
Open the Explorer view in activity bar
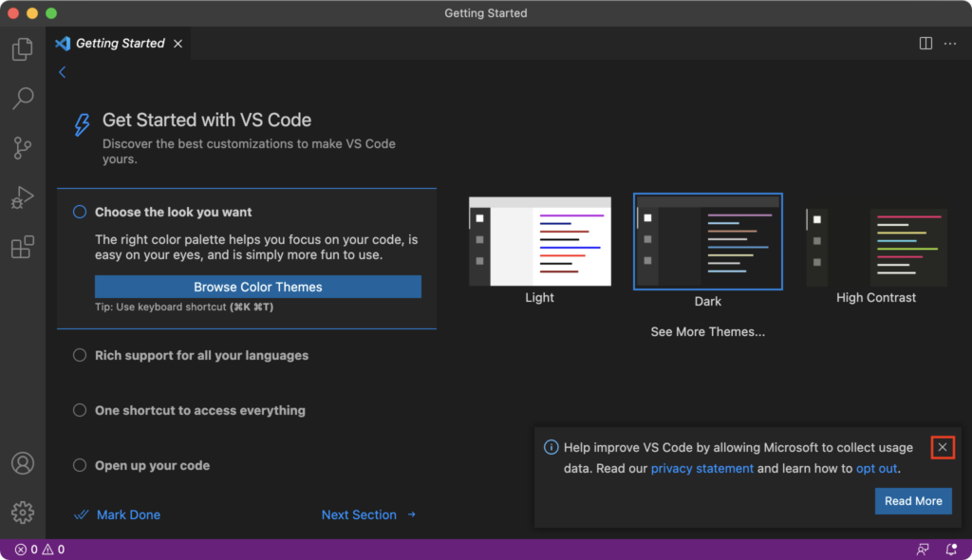click(x=23, y=49)
